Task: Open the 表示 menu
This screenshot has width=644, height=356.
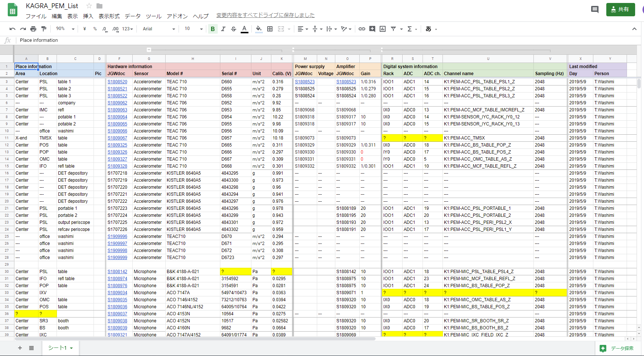Action: tap(72, 16)
